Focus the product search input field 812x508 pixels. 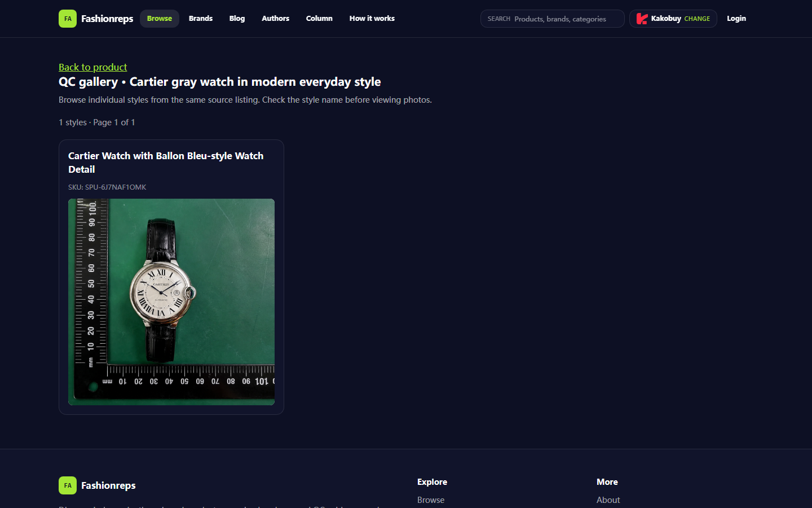point(553,19)
